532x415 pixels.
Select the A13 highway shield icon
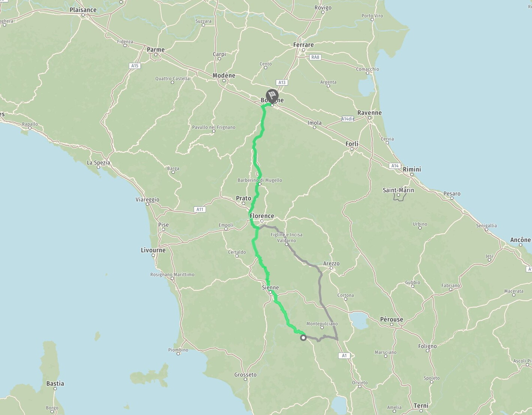282,82
